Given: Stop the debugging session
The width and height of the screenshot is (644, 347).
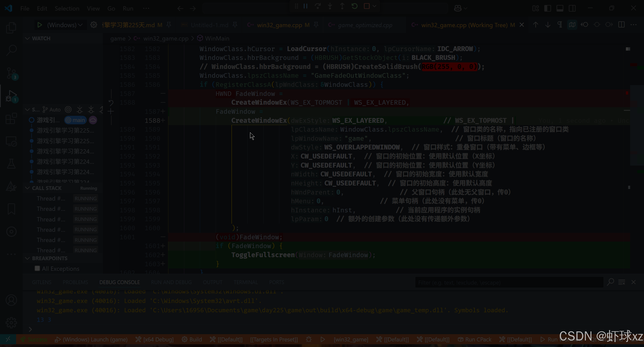Looking at the screenshot, I should (367, 6).
